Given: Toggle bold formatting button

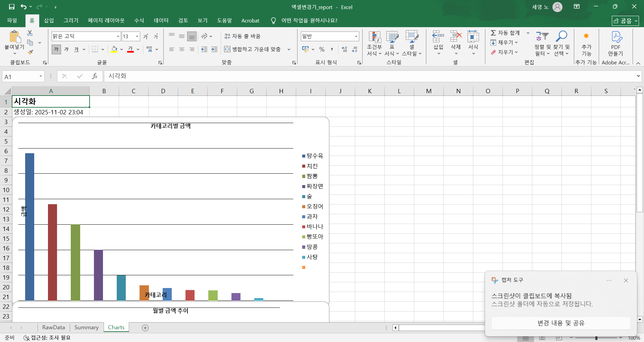Looking at the screenshot, I should 56,49.
